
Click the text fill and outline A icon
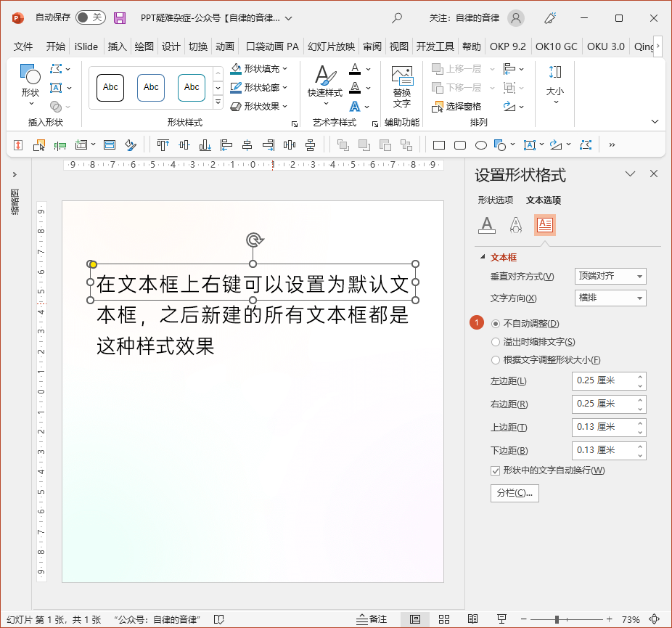pyautogui.click(x=487, y=225)
